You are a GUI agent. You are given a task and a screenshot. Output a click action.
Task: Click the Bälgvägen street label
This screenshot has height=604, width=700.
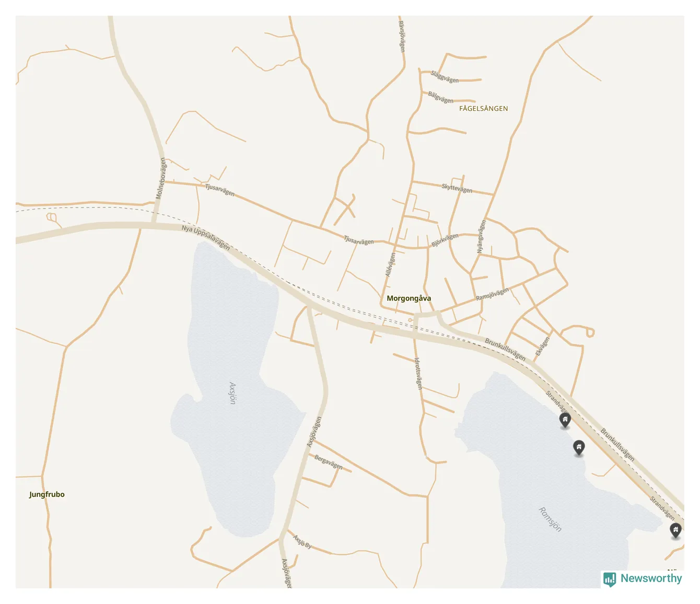pos(441,97)
